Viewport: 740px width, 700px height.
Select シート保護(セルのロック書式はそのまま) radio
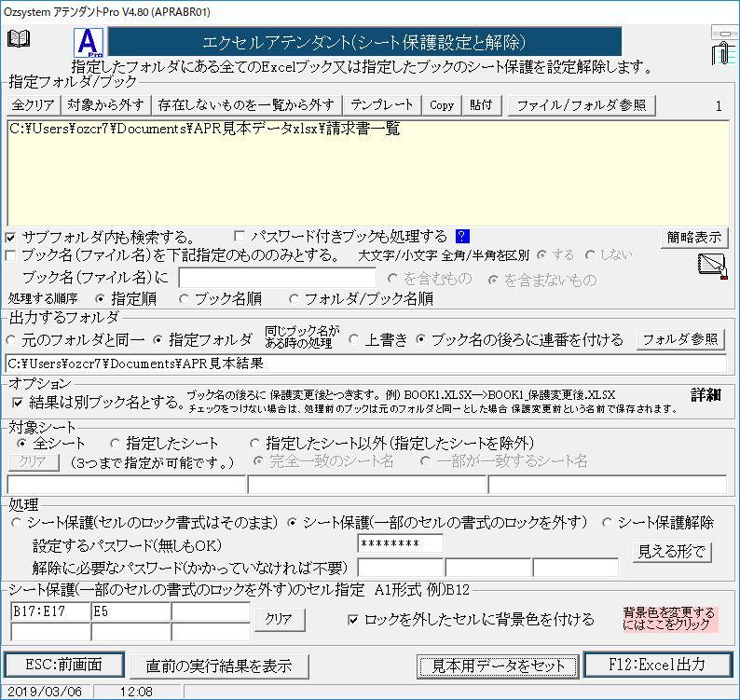[x=16, y=523]
